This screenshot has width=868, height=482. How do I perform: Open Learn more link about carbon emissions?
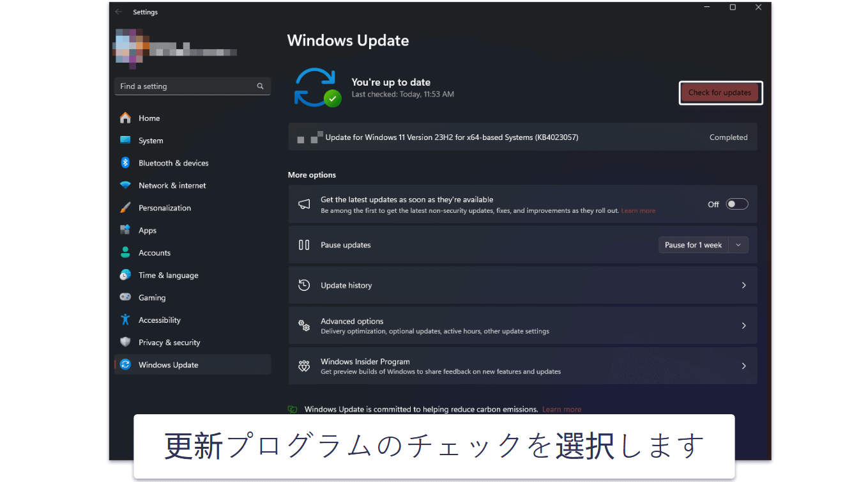pyautogui.click(x=561, y=409)
